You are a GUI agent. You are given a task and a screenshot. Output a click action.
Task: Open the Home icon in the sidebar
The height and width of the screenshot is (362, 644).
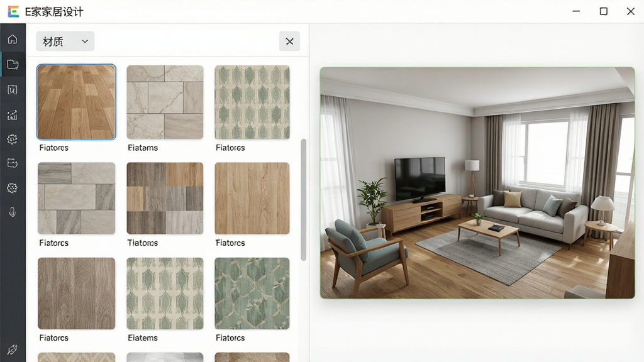pyautogui.click(x=13, y=40)
